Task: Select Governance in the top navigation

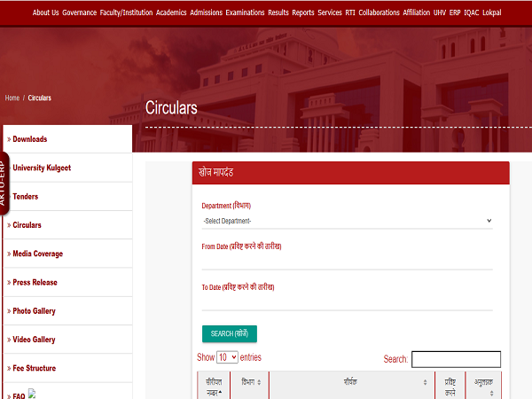Action: [79, 12]
